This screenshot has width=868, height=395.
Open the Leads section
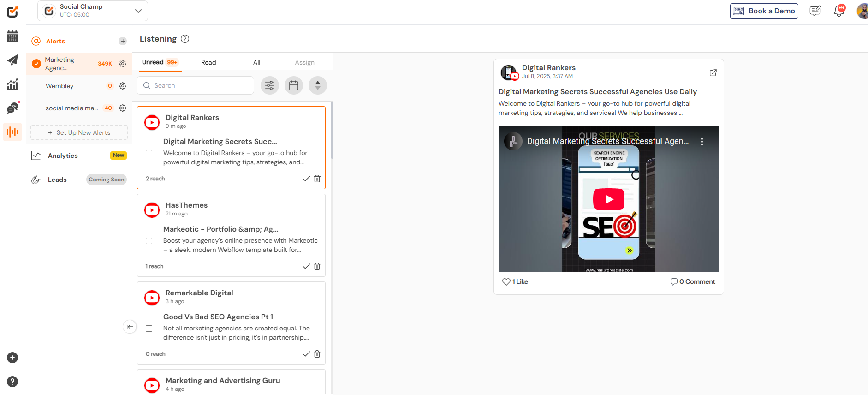click(57, 180)
